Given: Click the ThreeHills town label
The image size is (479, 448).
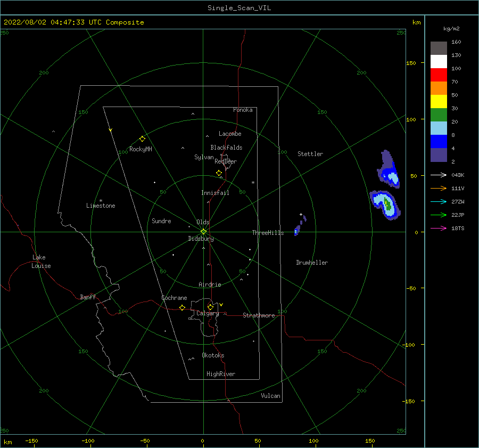Looking at the screenshot, I should click(268, 233).
